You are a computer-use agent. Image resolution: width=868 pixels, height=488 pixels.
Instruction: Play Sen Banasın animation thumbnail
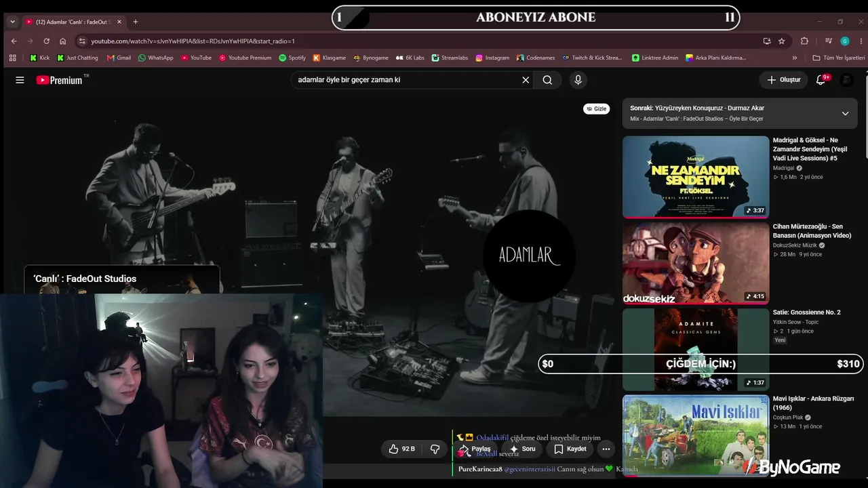coord(696,263)
